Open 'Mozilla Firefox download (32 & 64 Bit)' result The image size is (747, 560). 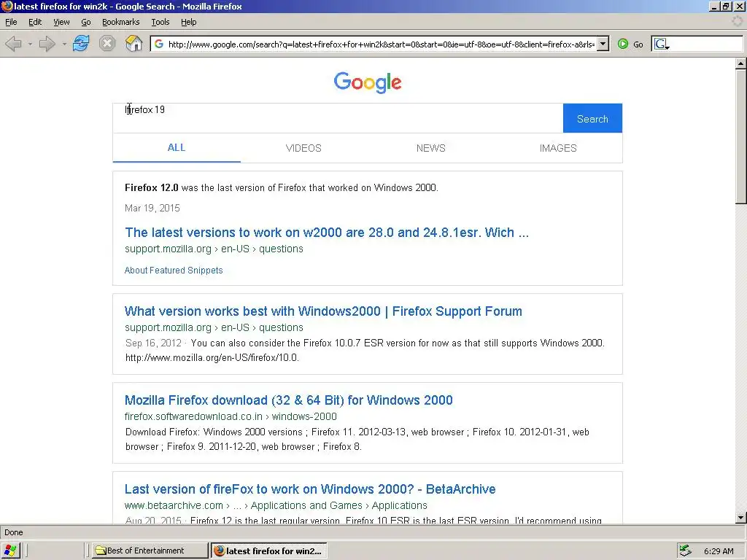289,400
